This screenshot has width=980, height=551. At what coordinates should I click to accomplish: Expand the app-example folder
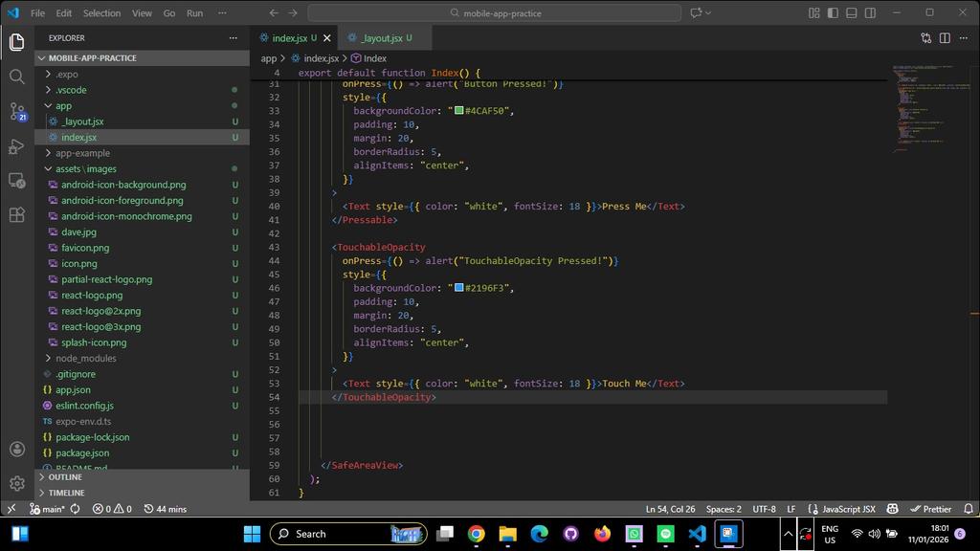pos(143,153)
